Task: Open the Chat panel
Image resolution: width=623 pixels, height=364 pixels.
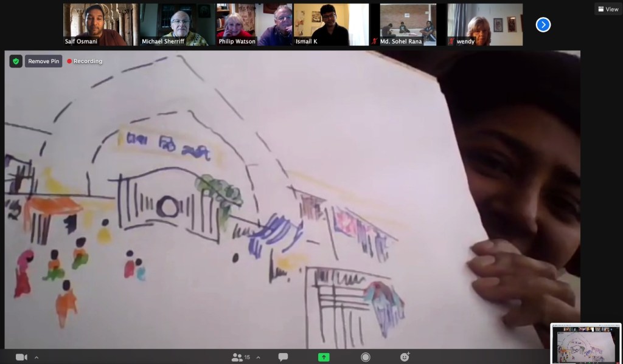Action: (283, 357)
